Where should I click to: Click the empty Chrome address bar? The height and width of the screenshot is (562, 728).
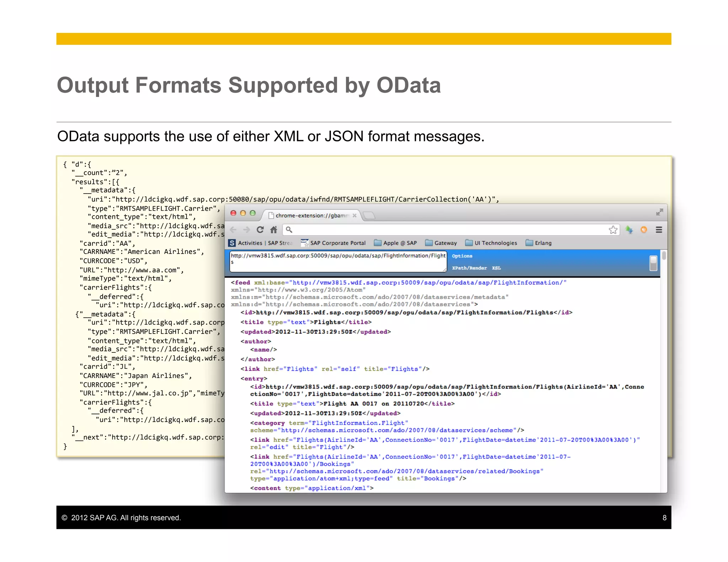pos(451,230)
